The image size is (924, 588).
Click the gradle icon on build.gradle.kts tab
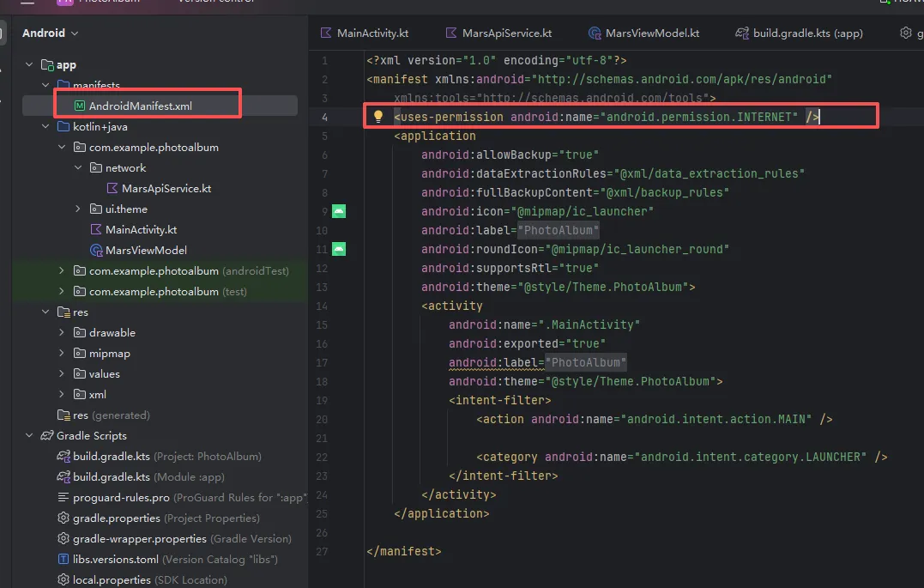(742, 33)
